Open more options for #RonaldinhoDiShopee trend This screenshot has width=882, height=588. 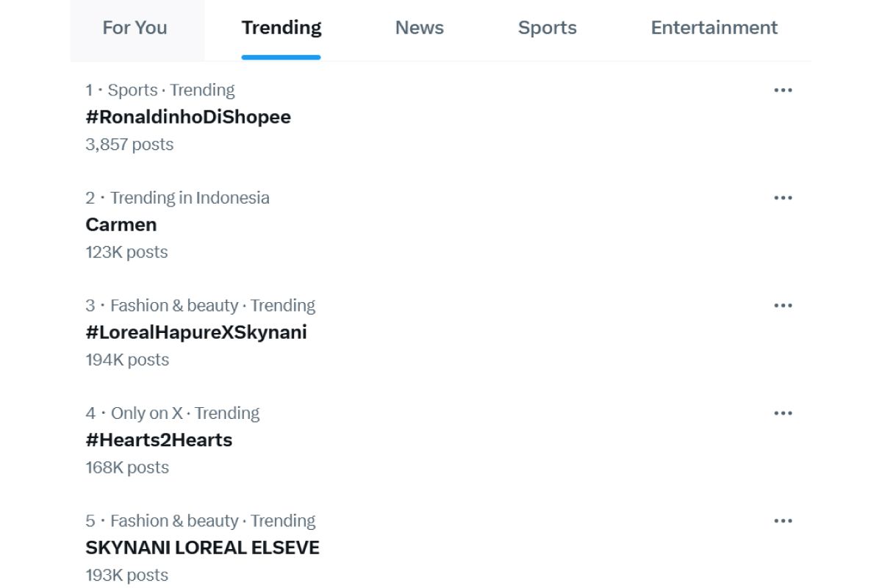coord(783,90)
